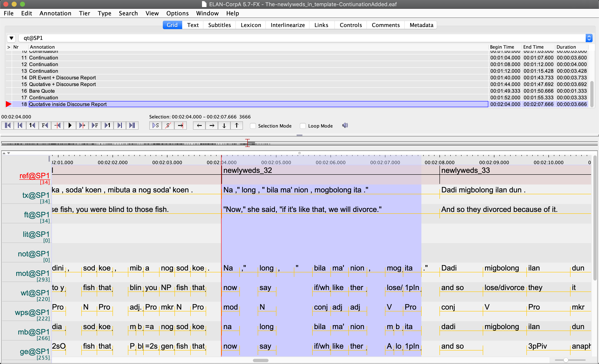Switch to the Interlinearize tab
599x364 pixels.
[288, 25]
